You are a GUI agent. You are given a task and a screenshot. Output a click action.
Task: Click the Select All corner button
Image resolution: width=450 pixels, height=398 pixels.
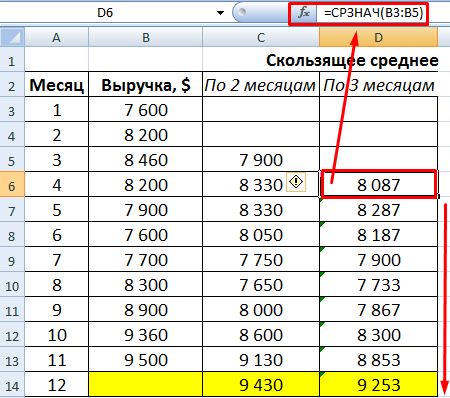pos(12,37)
